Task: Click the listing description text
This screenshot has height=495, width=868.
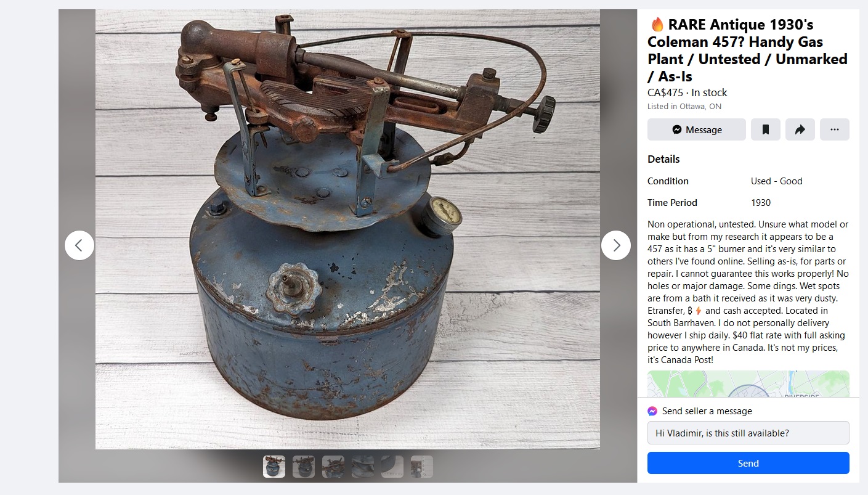Action: pos(748,292)
